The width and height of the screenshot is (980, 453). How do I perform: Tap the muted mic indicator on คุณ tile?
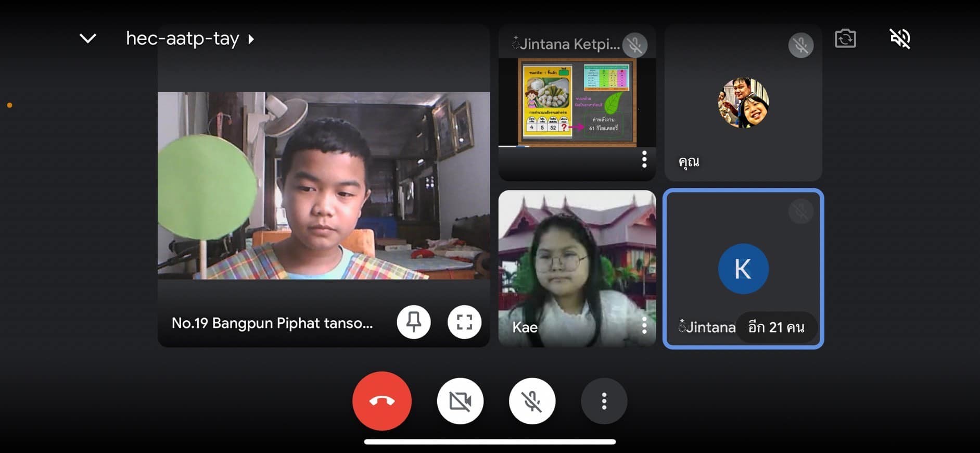pos(801,45)
